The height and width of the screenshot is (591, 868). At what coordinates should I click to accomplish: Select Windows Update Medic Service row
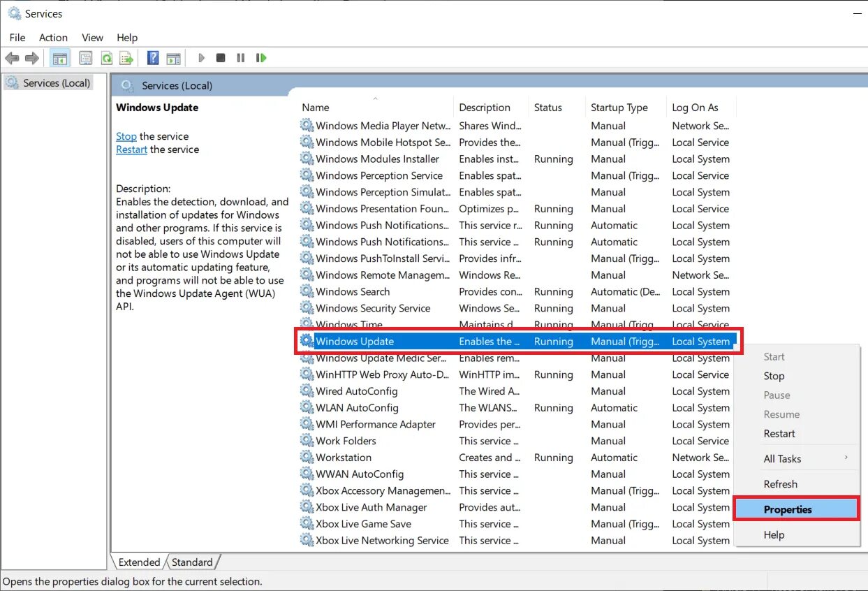(517, 358)
